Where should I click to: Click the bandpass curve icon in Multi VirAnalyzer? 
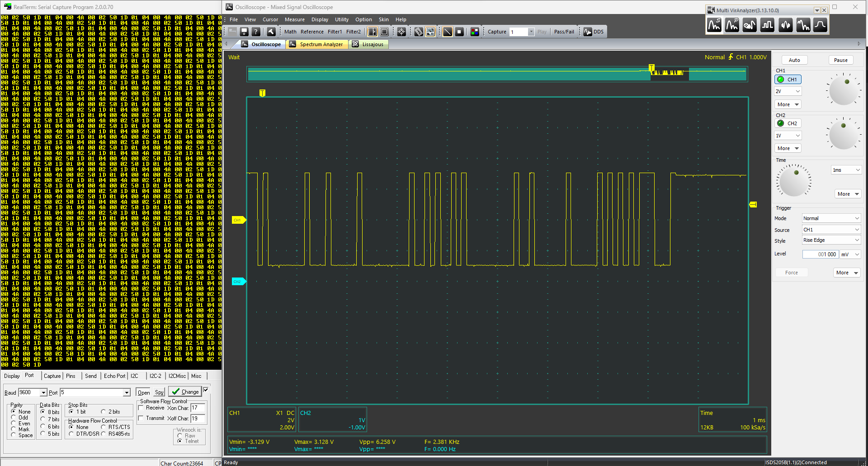point(820,25)
